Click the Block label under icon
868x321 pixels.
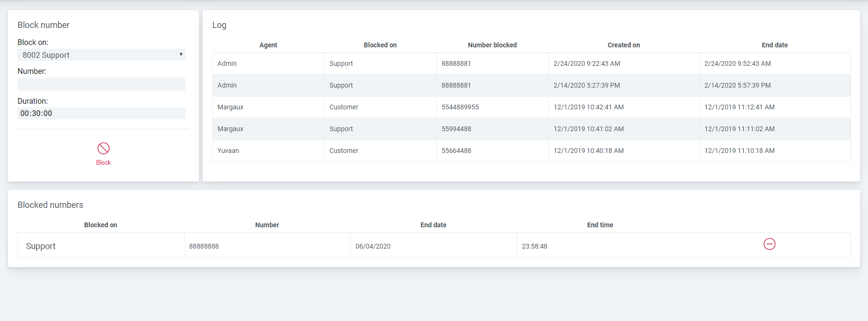(103, 163)
